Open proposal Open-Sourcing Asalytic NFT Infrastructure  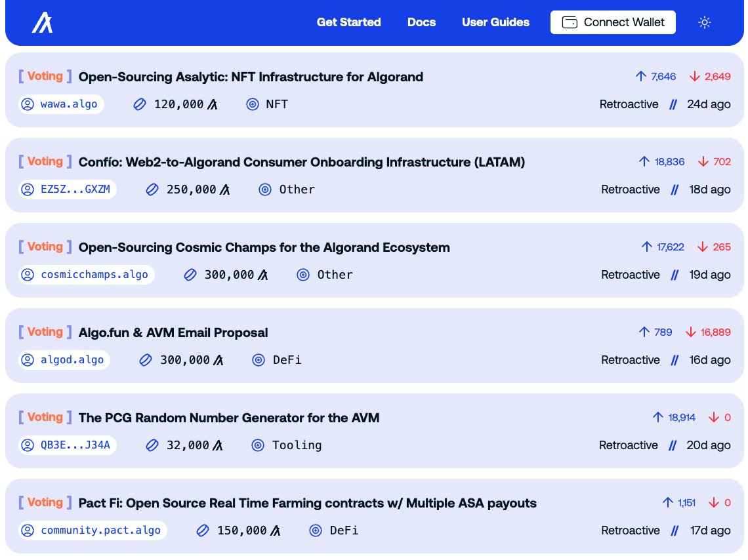pyautogui.click(x=251, y=77)
